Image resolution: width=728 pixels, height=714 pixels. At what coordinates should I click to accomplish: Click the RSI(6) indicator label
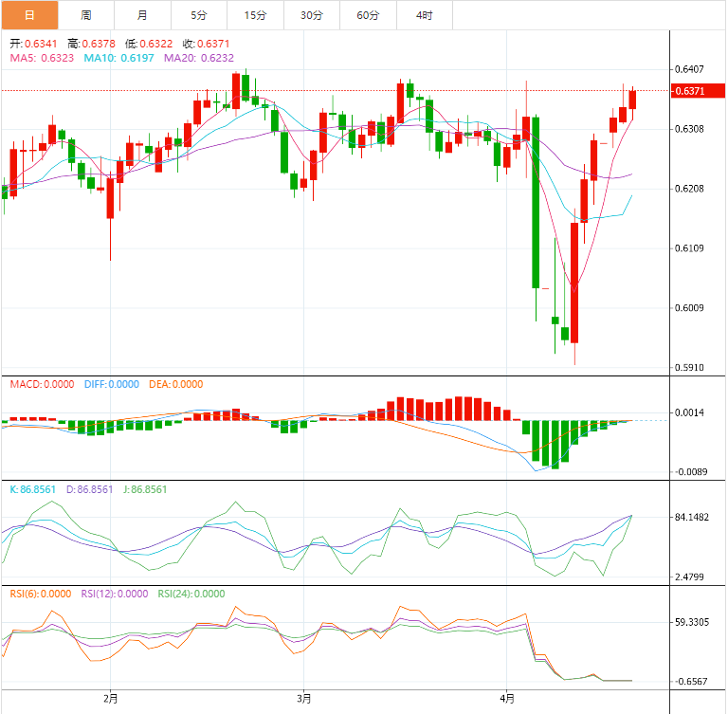[40, 594]
